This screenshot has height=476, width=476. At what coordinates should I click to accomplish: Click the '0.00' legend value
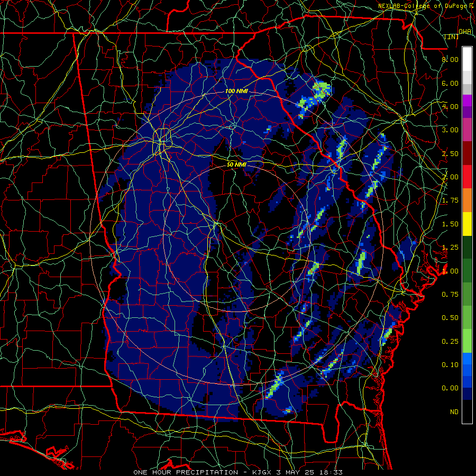tap(450, 388)
